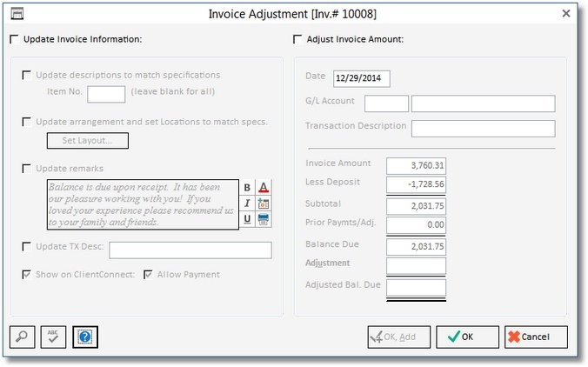The height and width of the screenshot is (367, 588).
Task: Click the Date field showing 12/29/2014
Action: tap(362, 79)
